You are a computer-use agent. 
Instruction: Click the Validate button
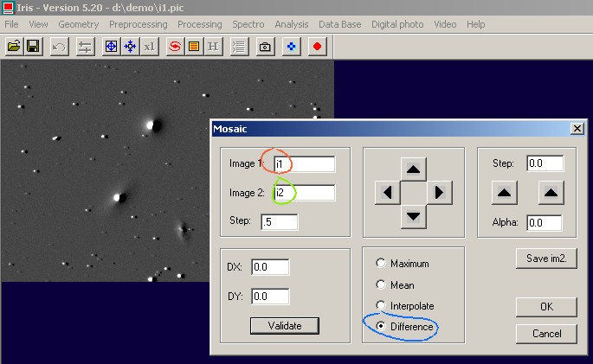tap(285, 325)
